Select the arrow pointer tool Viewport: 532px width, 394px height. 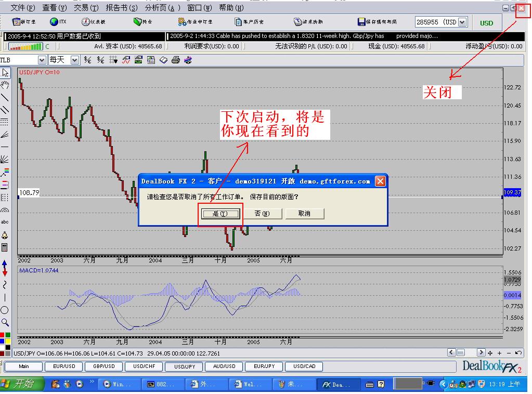(x=5, y=73)
